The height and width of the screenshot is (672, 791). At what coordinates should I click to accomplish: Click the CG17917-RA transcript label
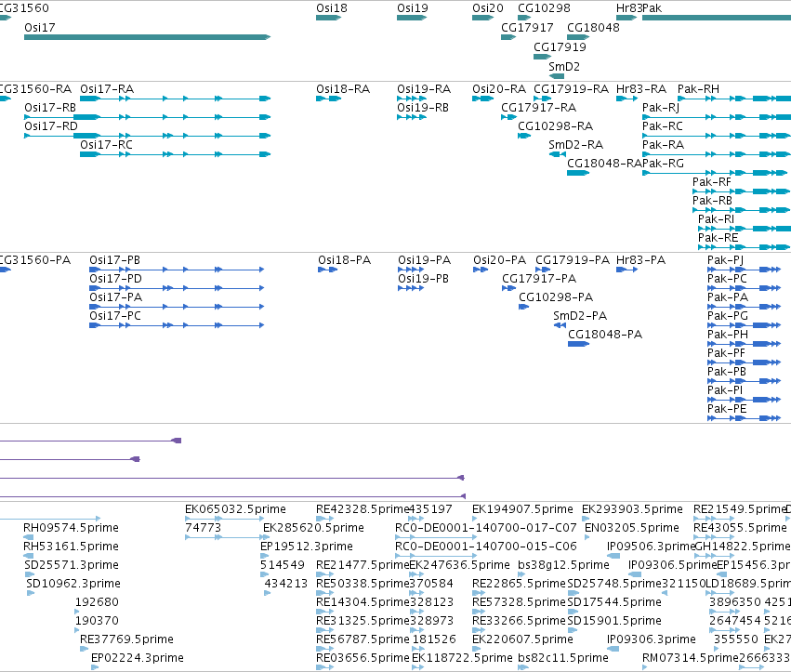tap(538, 108)
